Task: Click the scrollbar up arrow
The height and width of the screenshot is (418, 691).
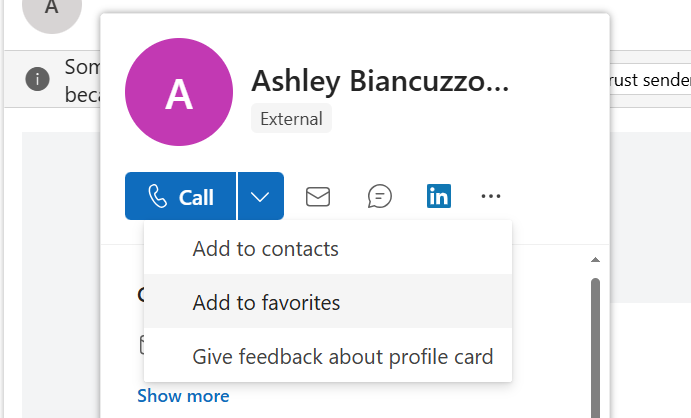Action: click(x=595, y=260)
